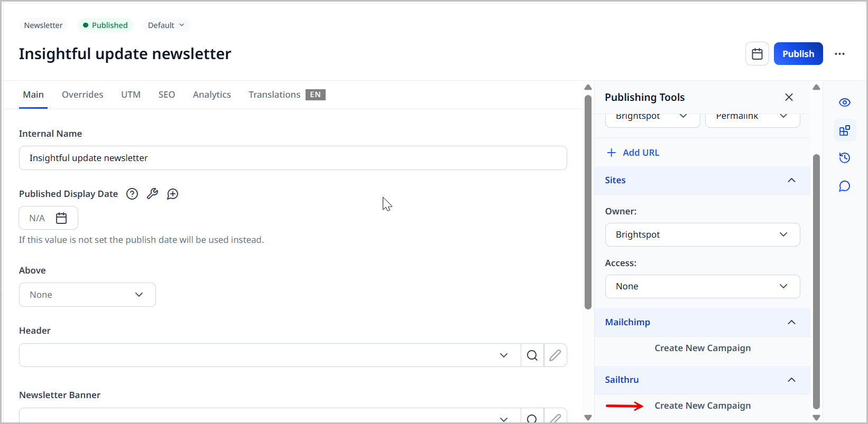Screen dimensions: 868x424
Task: Open the Publishing Tools widgets icon
Action: (844, 130)
